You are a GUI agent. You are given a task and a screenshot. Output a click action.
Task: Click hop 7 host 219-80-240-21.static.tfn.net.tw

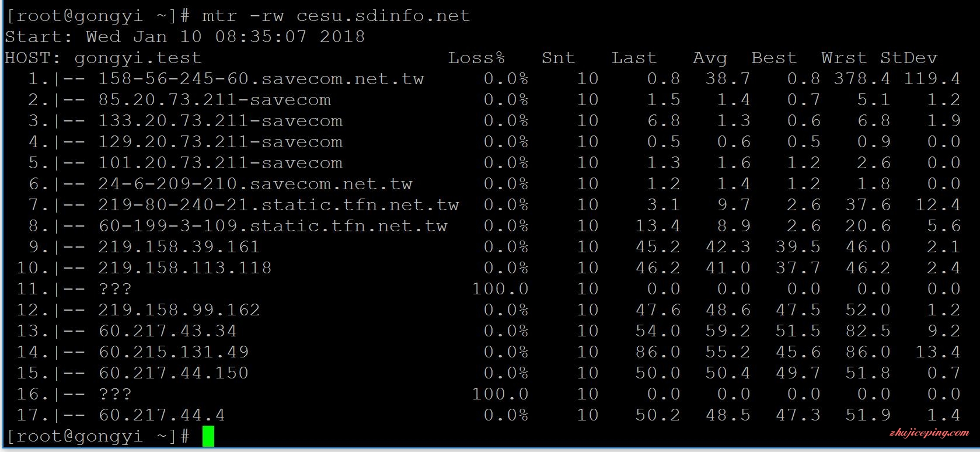point(278,205)
